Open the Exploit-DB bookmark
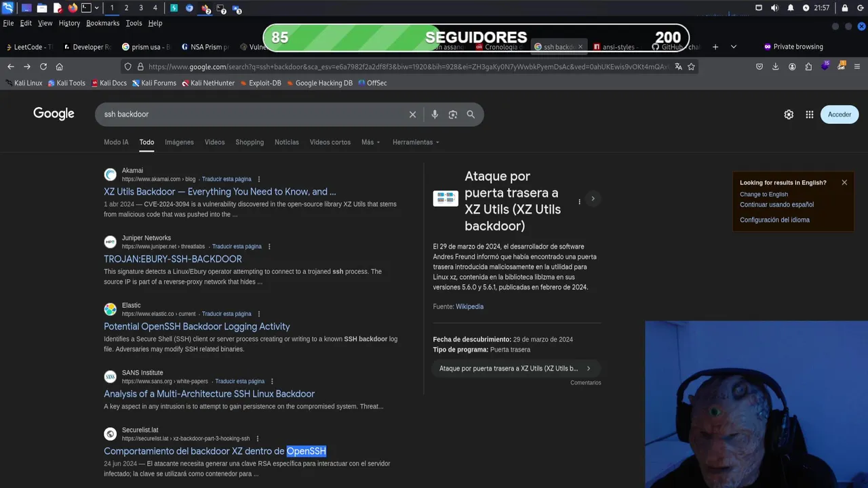 click(260, 83)
